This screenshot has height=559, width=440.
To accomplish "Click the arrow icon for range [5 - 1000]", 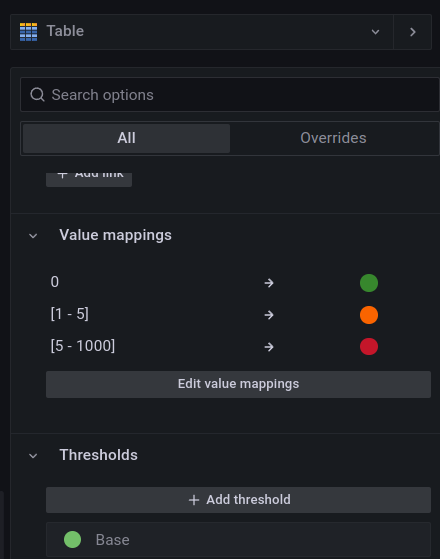I will point(269,347).
